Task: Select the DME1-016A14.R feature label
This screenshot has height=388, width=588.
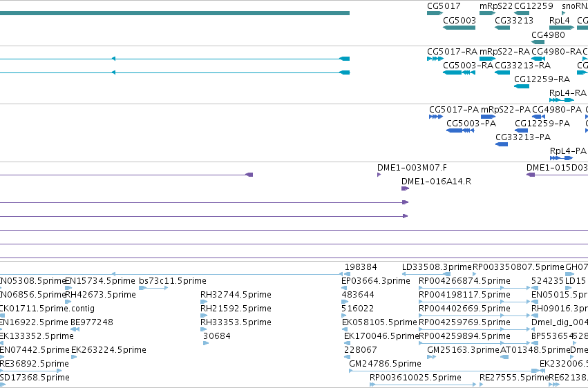Action: click(436, 182)
